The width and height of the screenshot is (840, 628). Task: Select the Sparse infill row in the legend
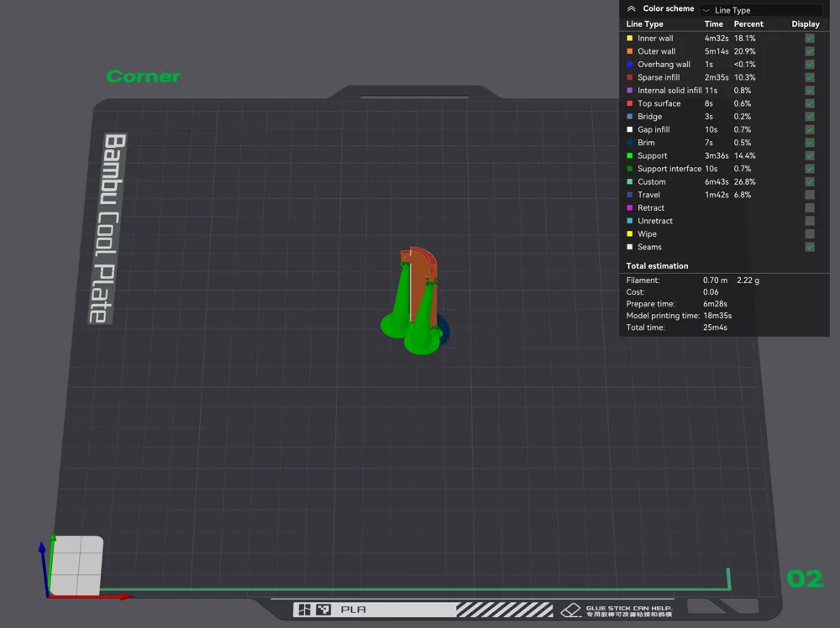[x=660, y=77]
